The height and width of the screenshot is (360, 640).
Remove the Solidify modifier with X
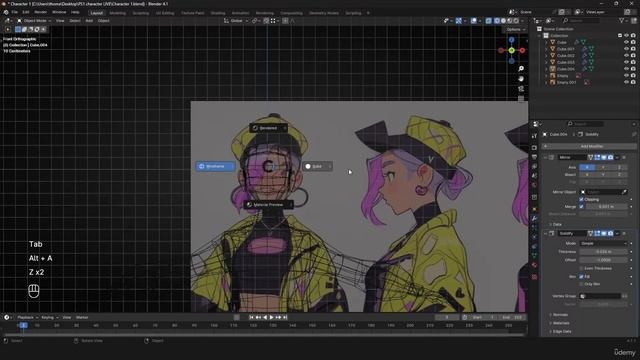click(x=624, y=233)
